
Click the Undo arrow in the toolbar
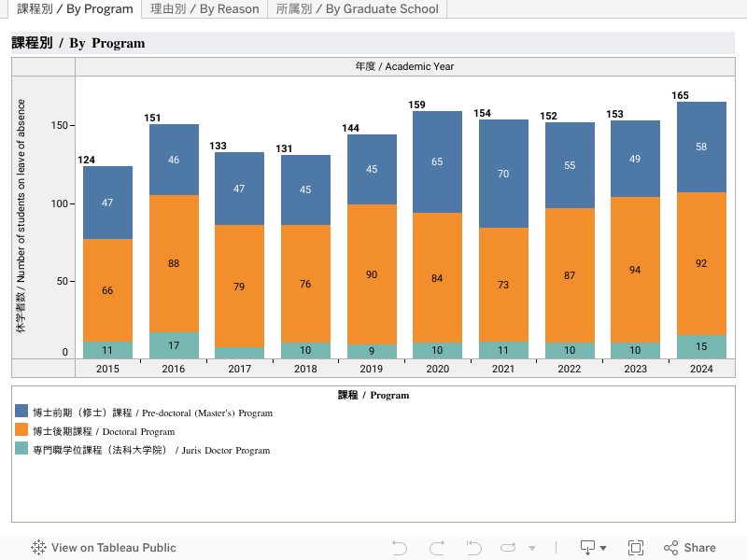pos(400,548)
